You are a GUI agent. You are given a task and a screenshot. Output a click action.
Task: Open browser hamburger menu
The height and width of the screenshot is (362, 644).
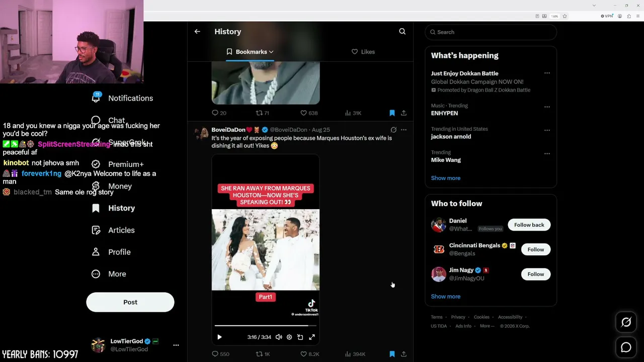coord(638,16)
